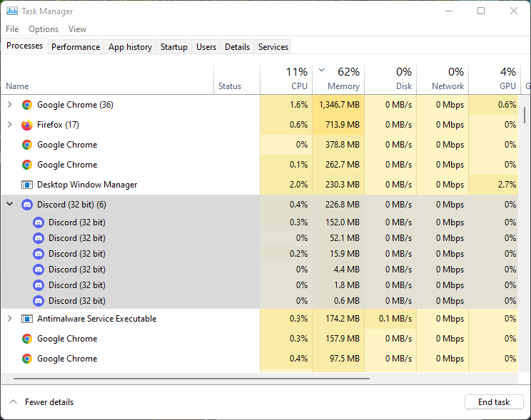Click the Discord (32 bit) (6) group icon

pyautogui.click(x=27, y=205)
